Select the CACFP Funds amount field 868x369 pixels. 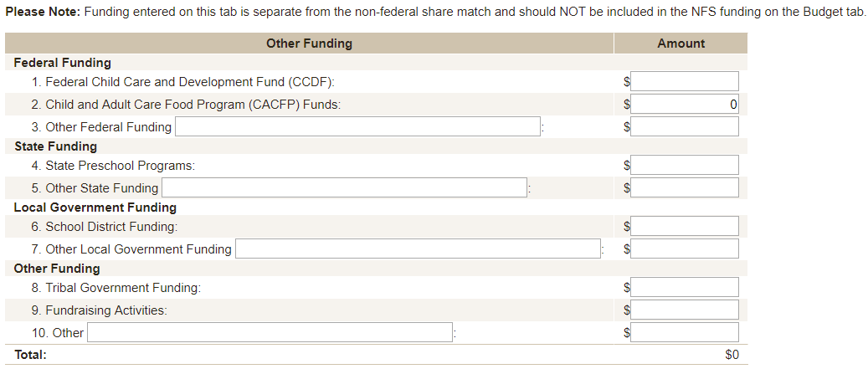click(x=685, y=104)
